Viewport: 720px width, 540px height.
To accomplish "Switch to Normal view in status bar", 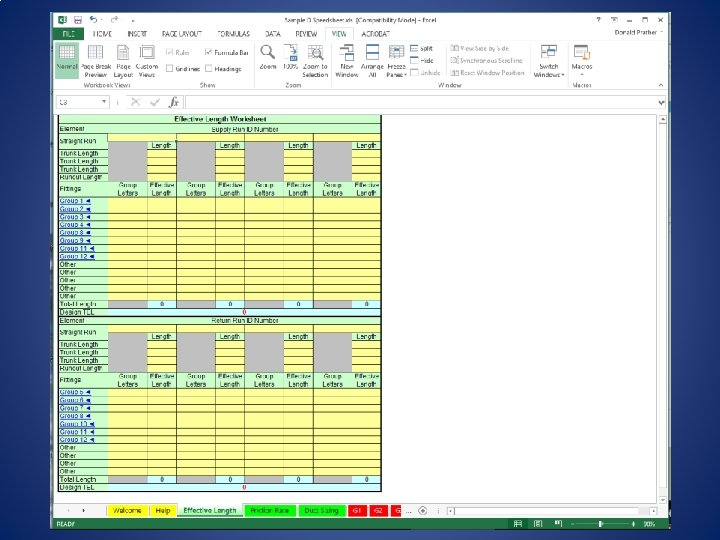I will coord(518,524).
